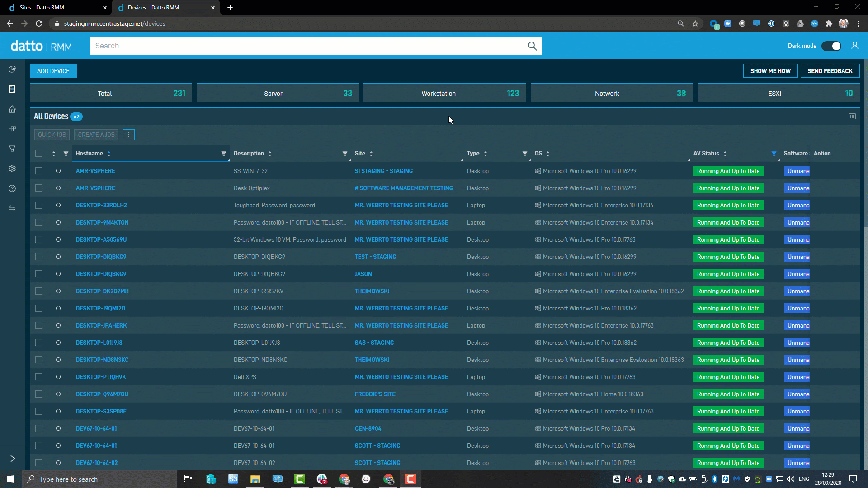The width and height of the screenshot is (868, 488).
Task: Open the settings gear sidebar icon
Action: pos(12,169)
